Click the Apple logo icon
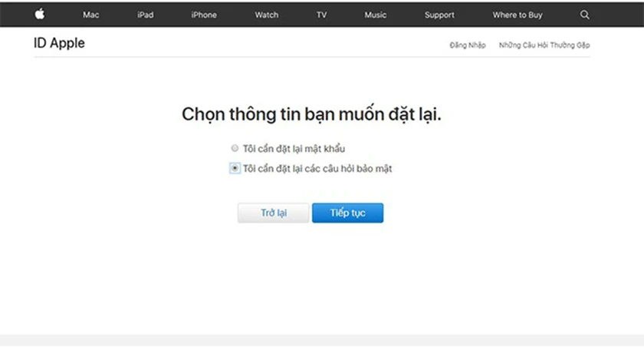This screenshot has height=347, width=644. tap(39, 15)
